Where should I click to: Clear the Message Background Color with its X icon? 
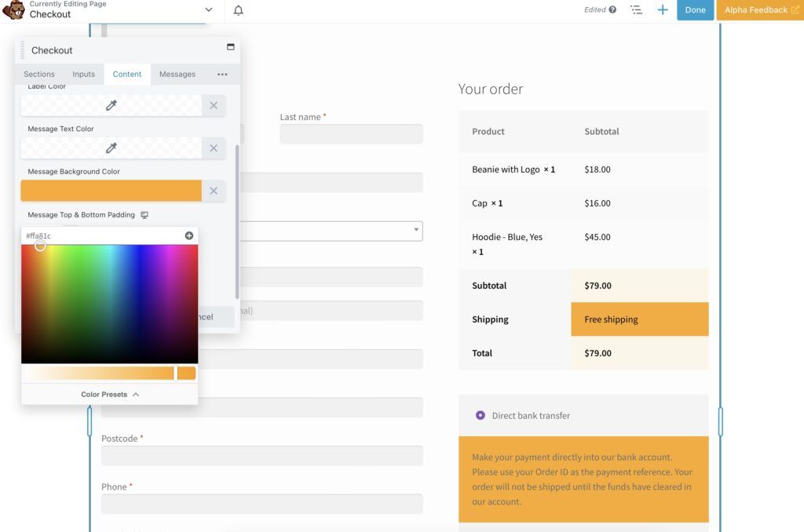(x=214, y=191)
